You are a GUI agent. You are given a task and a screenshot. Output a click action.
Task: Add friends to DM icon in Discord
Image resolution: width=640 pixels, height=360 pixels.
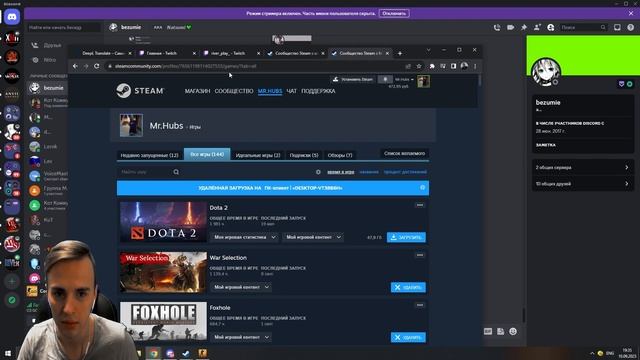click(537, 27)
